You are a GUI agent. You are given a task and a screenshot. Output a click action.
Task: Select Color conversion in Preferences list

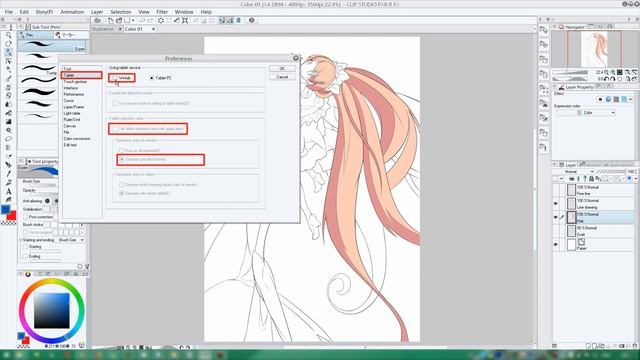77,138
